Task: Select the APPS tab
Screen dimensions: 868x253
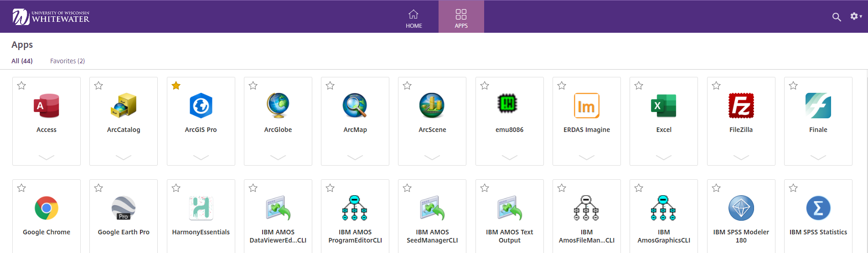Action: click(x=461, y=17)
